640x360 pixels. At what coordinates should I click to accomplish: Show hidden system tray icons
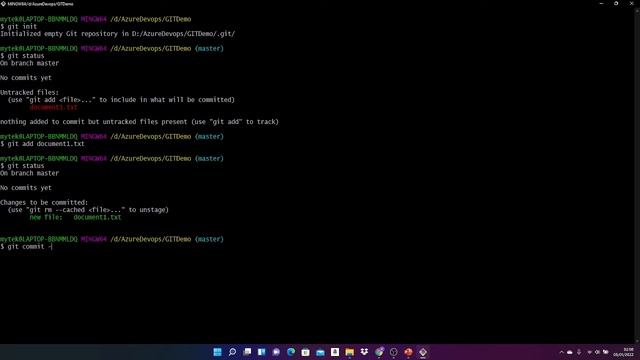pyautogui.click(x=561, y=352)
